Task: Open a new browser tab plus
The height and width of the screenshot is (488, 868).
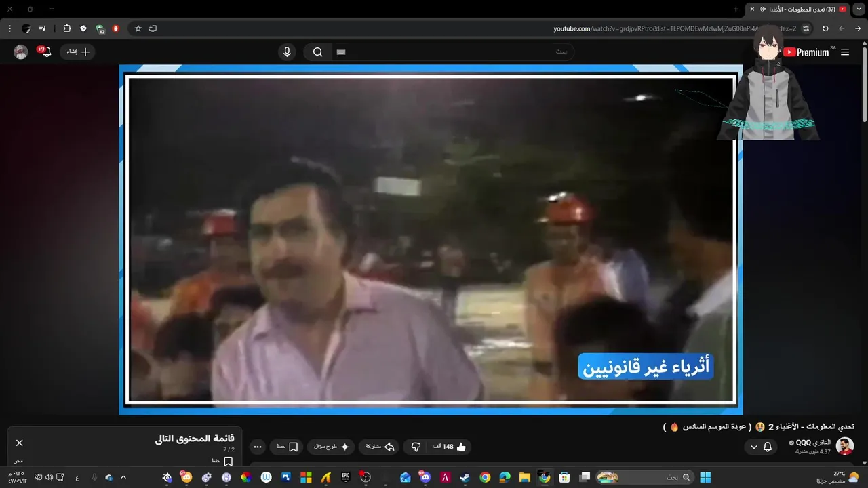Action: click(x=736, y=9)
